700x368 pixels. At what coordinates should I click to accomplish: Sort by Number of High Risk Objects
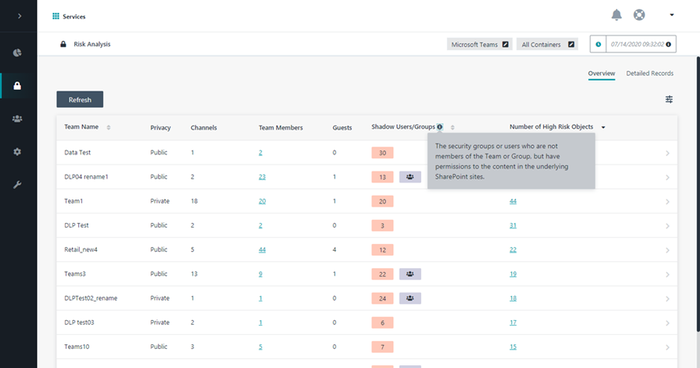[603, 127]
